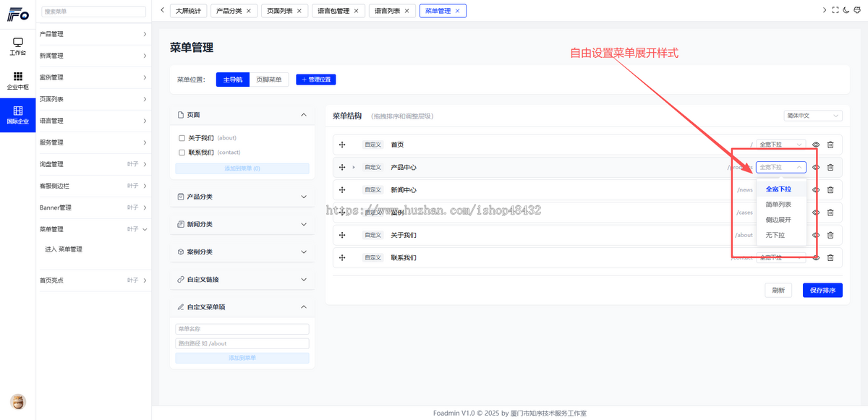The image size is (868, 420).
Task: Open 进入 菜单管理 sidebar link
Action: tap(64, 249)
